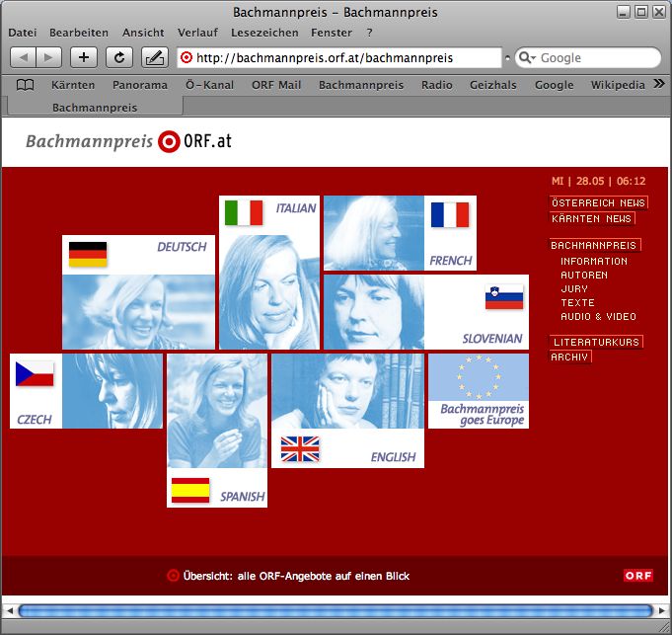Click the horizontal scrollbar thumb
Image resolution: width=672 pixels, height=635 pixels.
pyautogui.click(x=336, y=610)
